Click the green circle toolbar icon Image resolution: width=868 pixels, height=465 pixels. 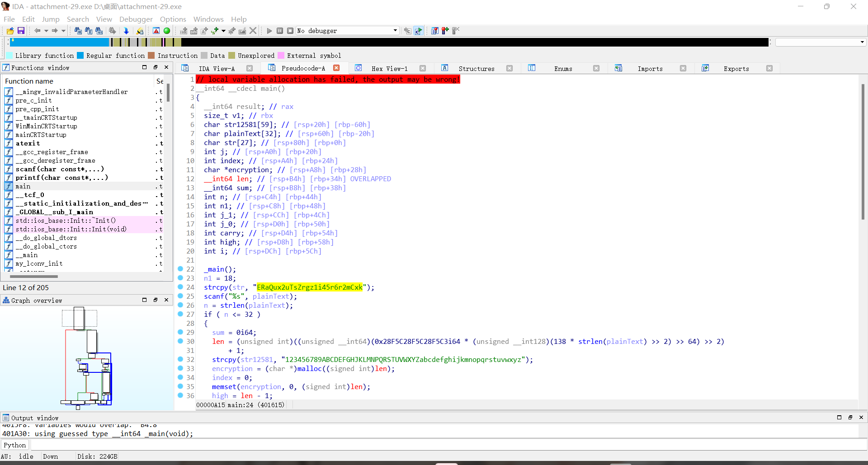point(167,31)
